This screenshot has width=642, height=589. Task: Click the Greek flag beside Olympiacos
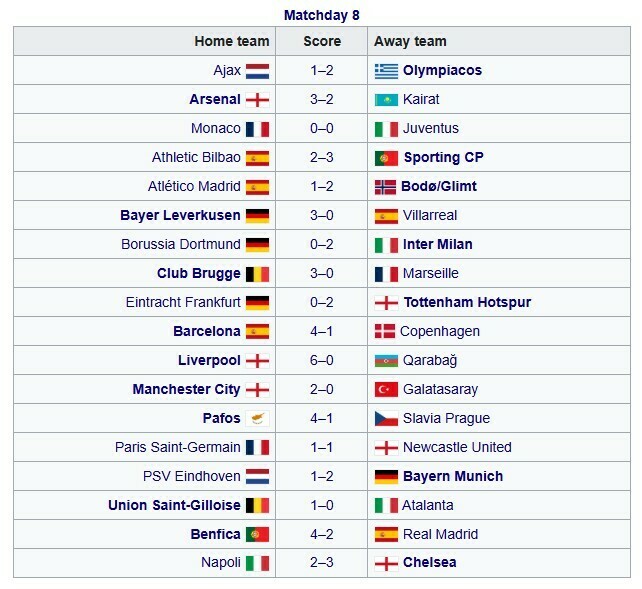pos(386,71)
